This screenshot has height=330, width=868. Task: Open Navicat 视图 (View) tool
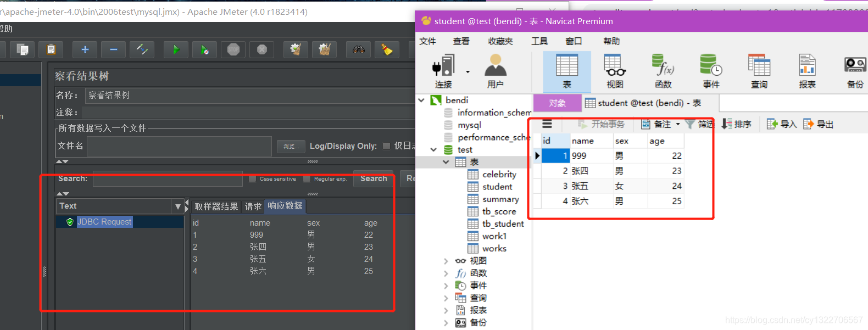(x=615, y=71)
